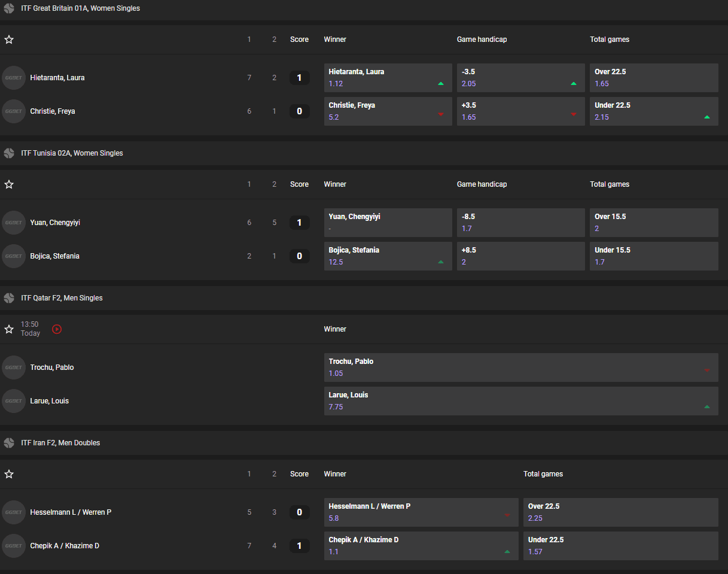Bet on Christie, Freya to win at 5.2
Image resolution: width=728 pixels, height=574 pixels.
click(x=388, y=111)
